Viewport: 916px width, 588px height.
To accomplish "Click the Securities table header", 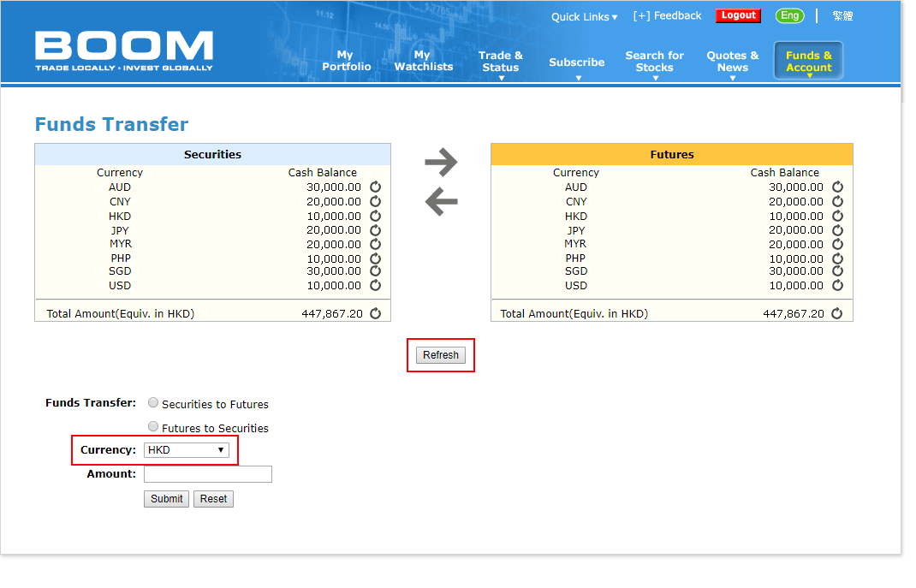I will pyautogui.click(x=212, y=155).
